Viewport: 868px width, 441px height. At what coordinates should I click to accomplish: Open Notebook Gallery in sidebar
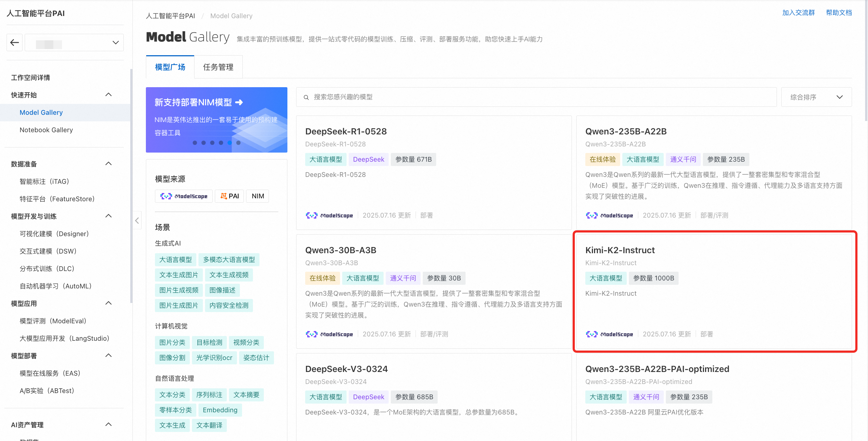46,130
